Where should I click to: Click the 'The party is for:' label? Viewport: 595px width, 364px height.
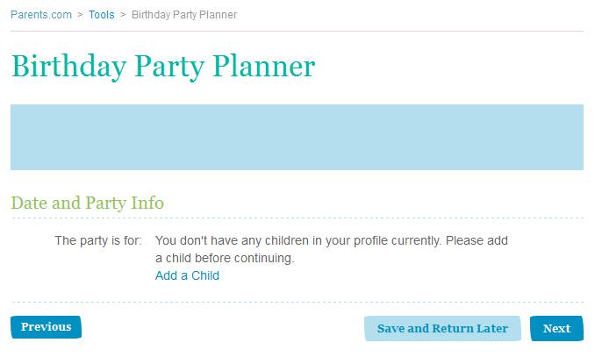[97, 240]
